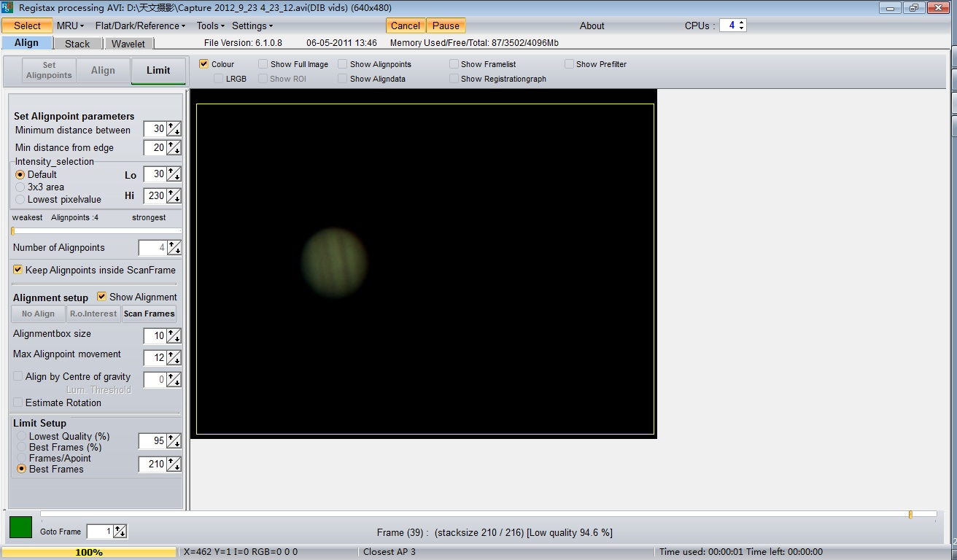The height and width of the screenshot is (560, 957).
Task: Enable Show Full Image checkbox
Action: pos(263,64)
